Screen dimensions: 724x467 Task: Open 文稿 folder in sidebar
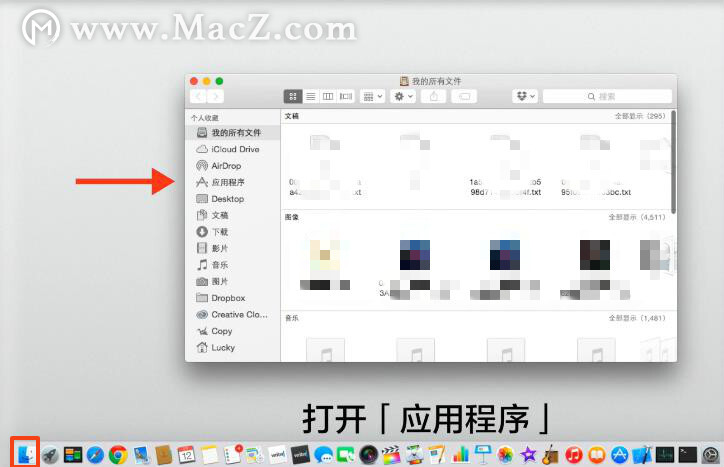212,215
